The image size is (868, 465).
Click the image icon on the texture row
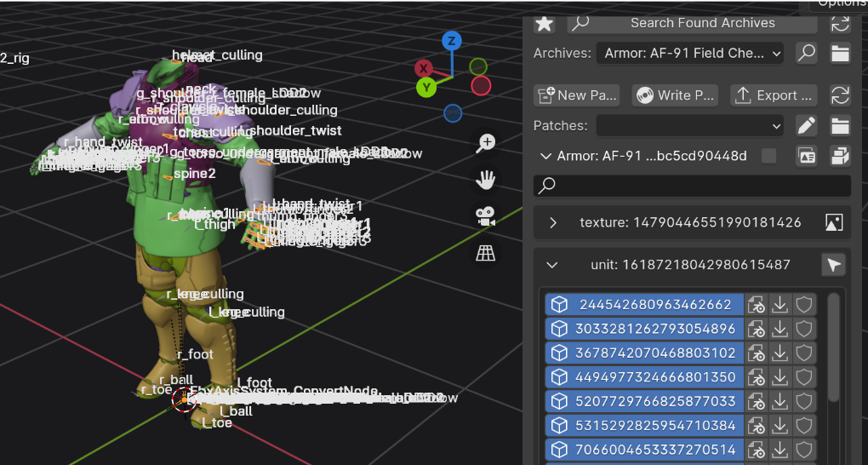tap(834, 223)
